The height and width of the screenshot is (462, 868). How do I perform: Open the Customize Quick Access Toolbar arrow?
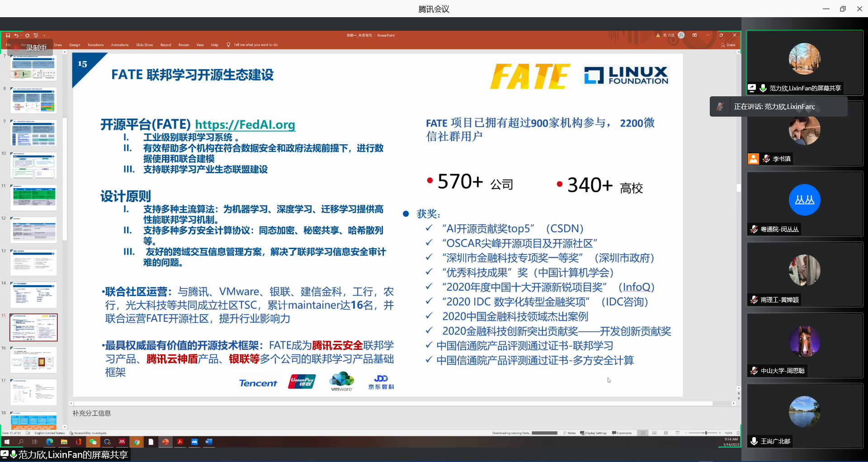click(x=44, y=35)
